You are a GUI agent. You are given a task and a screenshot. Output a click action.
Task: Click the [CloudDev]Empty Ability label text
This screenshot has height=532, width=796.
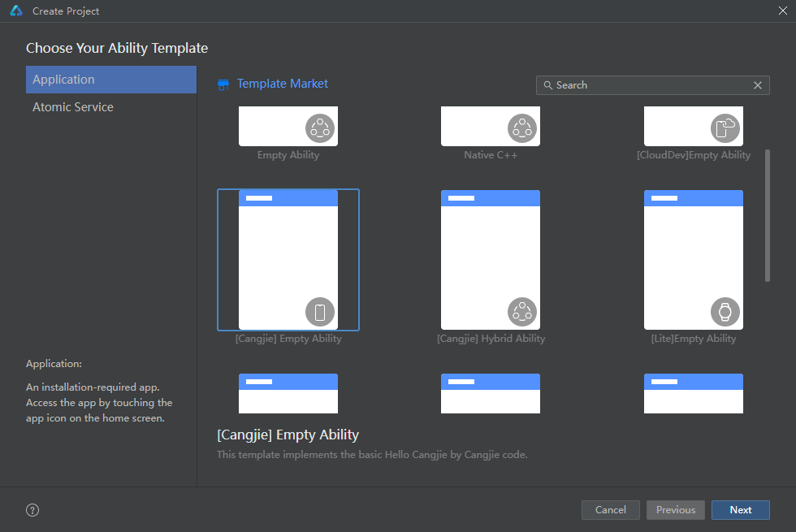pyautogui.click(x=694, y=155)
